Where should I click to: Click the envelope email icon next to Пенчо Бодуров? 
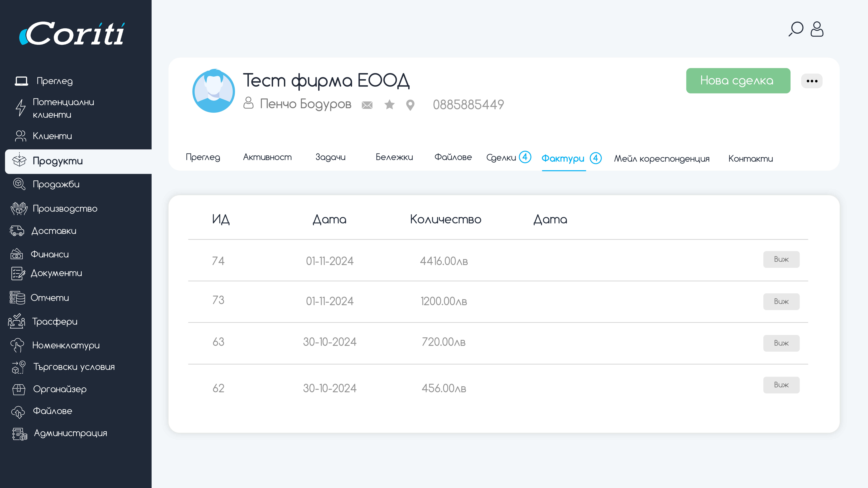tap(367, 105)
